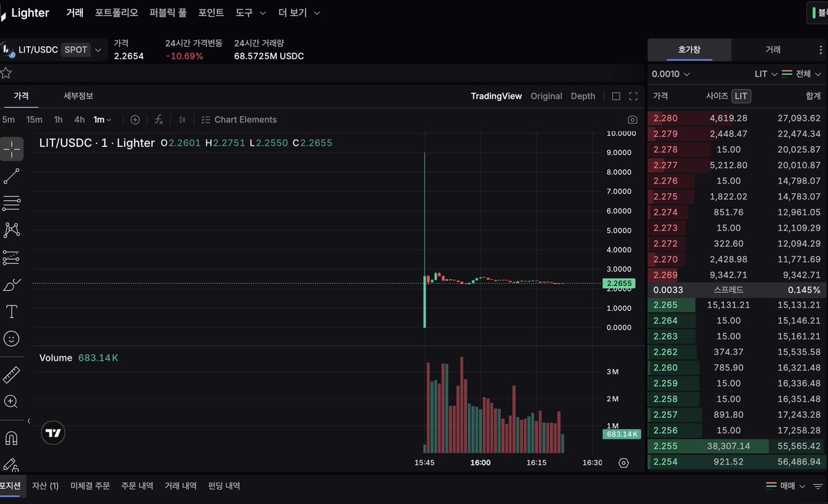
Task: Select the brush drawing tool
Action: (11, 284)
